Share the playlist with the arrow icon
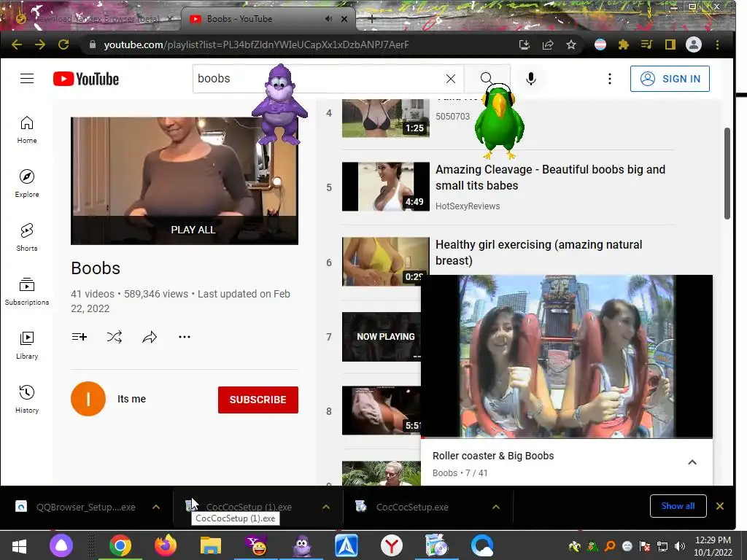Image resolution: width=747 pixels, height=560 pixels. click(x=150, y=337)
